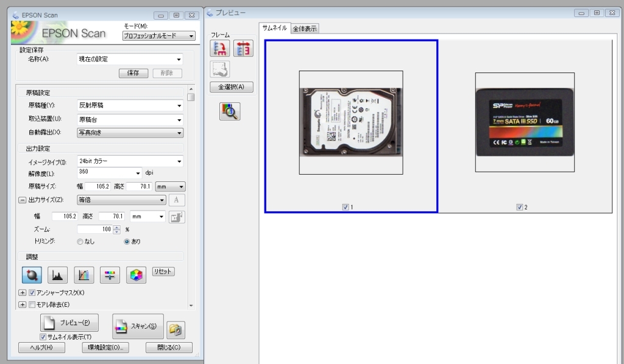Click the Scan button scanner icon
Viewport: 624px width, 364px height.
point(121,326)
